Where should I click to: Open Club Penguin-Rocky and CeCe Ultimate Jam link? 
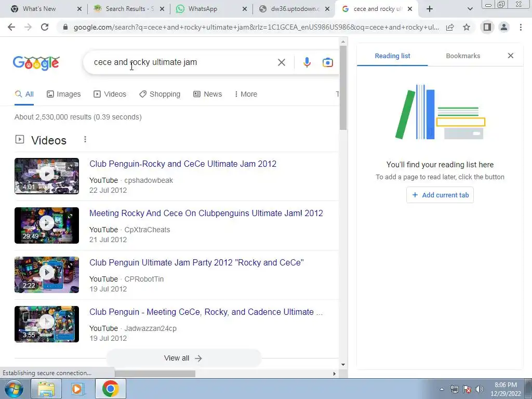click(x=183, y=164)
